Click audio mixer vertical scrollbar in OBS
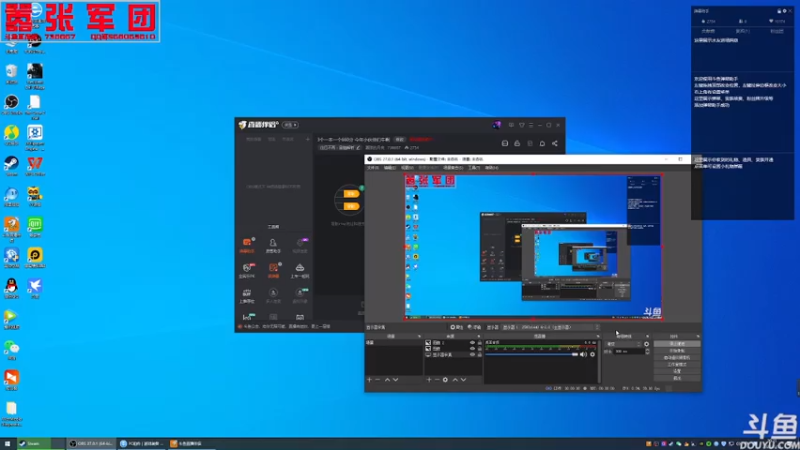Viewport: 800px width, 450px height. coord(600,361)
